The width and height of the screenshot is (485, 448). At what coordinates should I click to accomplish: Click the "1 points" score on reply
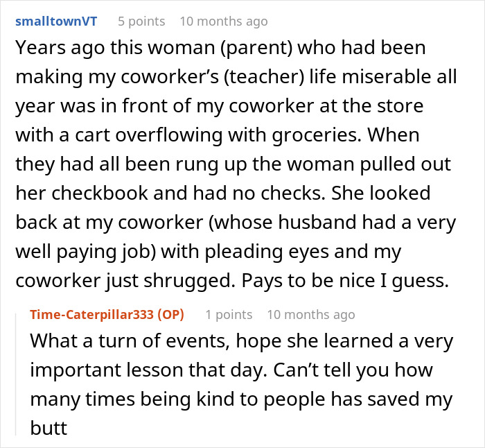pos(229,315)
